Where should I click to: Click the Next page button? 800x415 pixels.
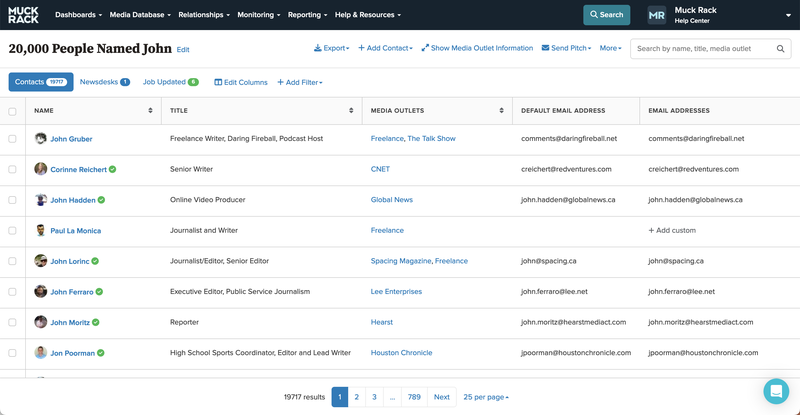pyautogui.click(x=442, y=397)
